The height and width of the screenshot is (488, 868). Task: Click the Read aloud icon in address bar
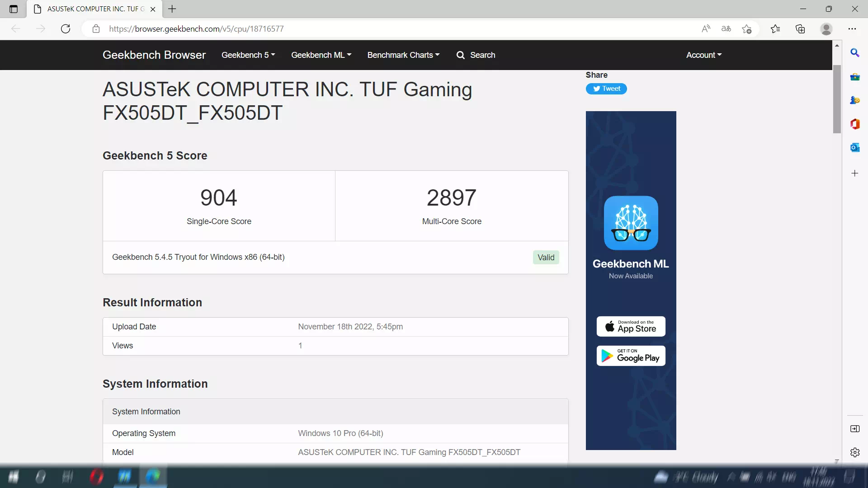(706, 28)
